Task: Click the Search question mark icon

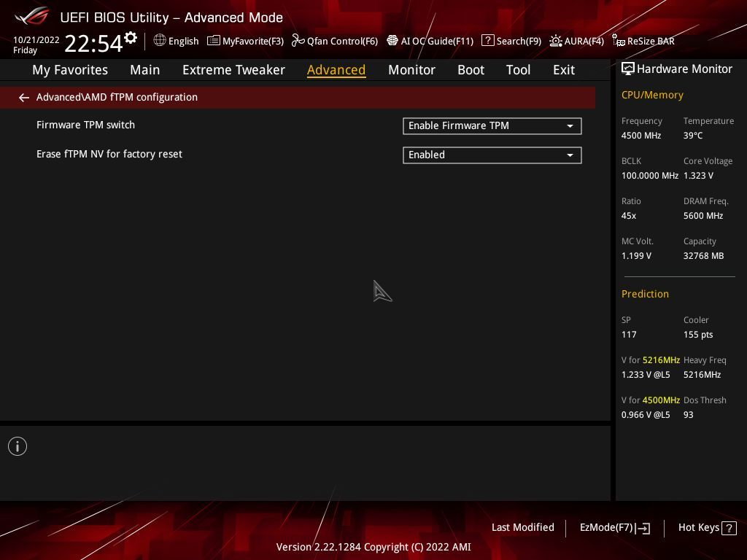Action: [487, 41]
